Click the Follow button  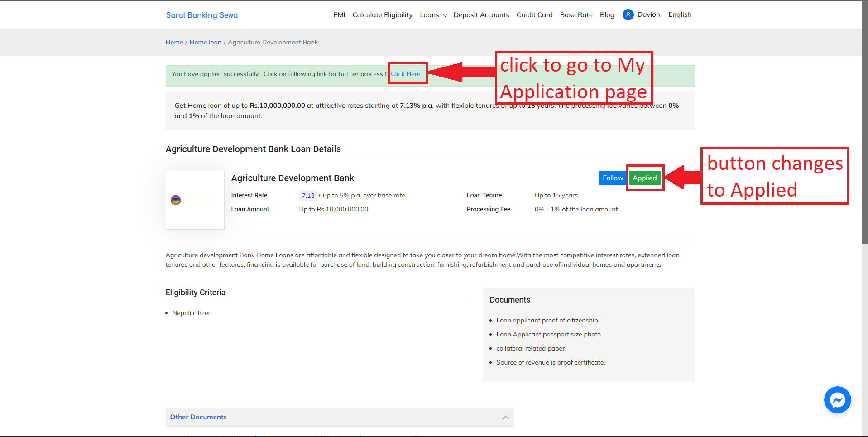tap(613, 178)
